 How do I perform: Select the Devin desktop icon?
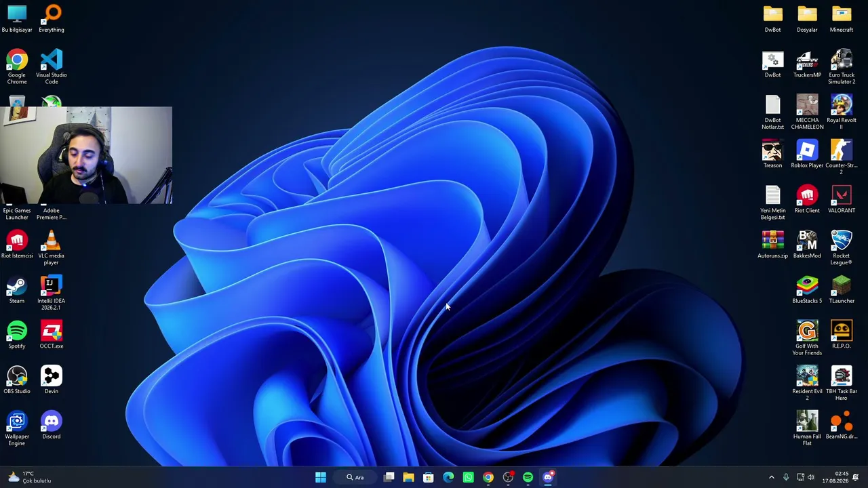coord(52,380)
